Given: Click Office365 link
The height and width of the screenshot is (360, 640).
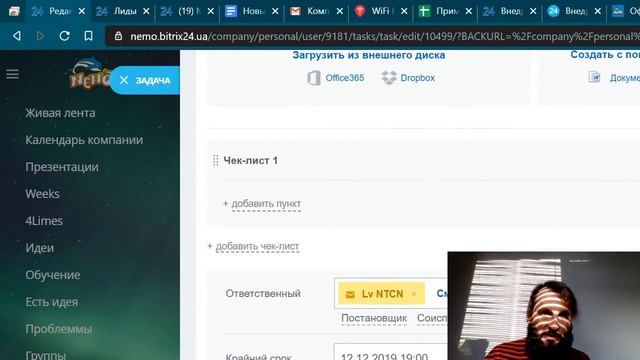Looking at the screenshot, I should [344, 78].
